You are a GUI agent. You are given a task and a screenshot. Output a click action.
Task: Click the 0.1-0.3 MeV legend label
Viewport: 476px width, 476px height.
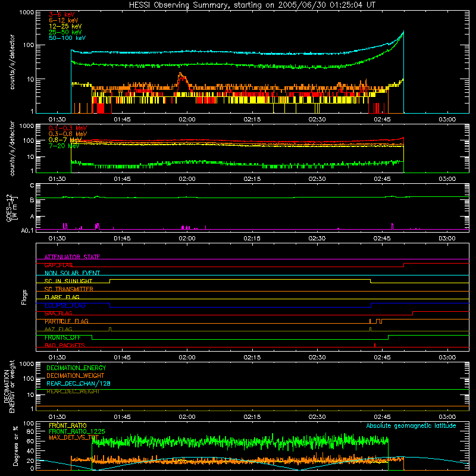68,128
